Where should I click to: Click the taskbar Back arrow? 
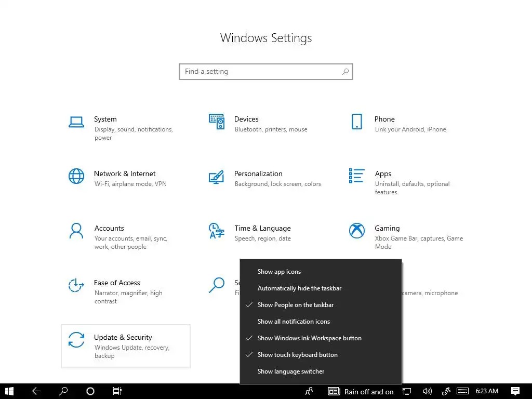pos(36,391)
